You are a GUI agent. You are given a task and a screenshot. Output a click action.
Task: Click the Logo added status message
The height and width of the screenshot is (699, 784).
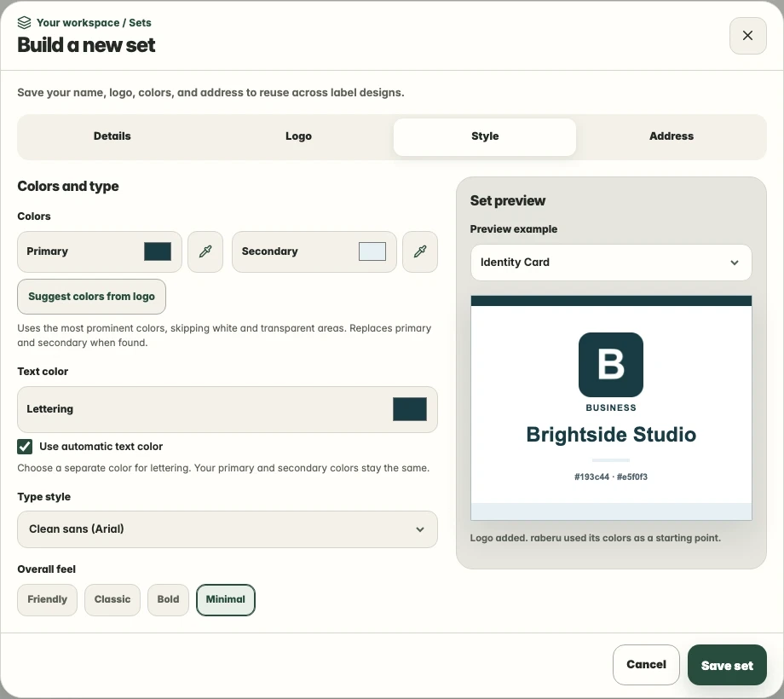click(595, 538)
